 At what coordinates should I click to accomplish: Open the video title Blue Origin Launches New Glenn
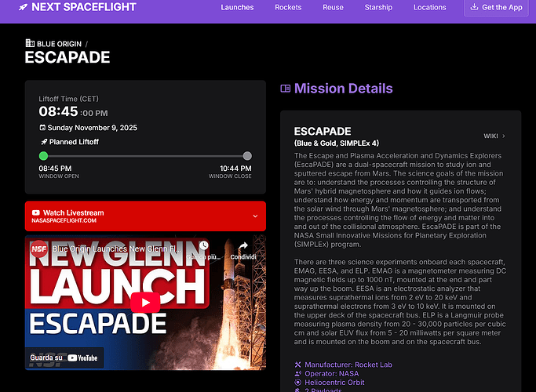point(117,249)
